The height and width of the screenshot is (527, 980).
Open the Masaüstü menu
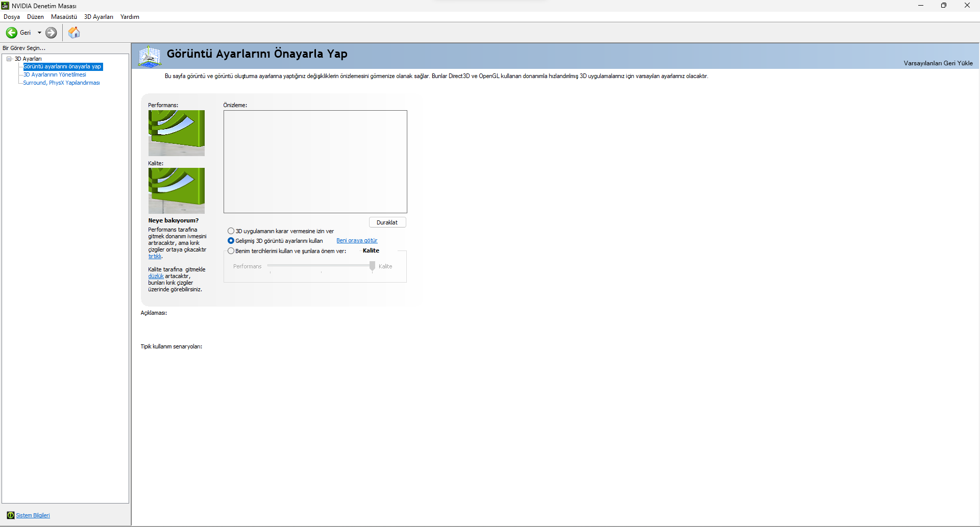click(64, 17)
